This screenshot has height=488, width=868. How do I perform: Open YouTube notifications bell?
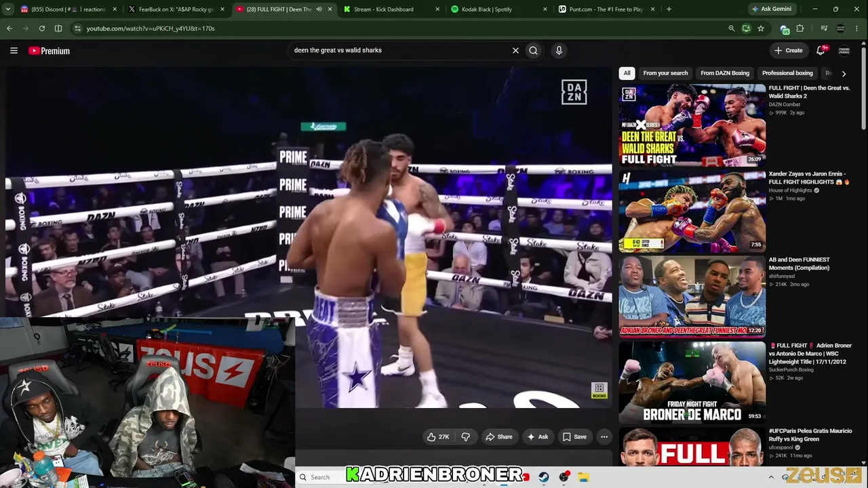coord(821,50)
